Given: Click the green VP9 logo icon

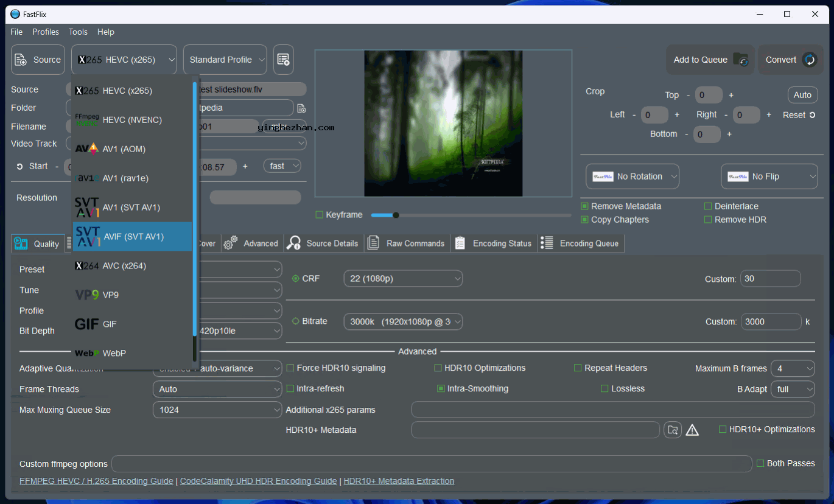Looking at the screenshot, I should (x=87, y=295).
